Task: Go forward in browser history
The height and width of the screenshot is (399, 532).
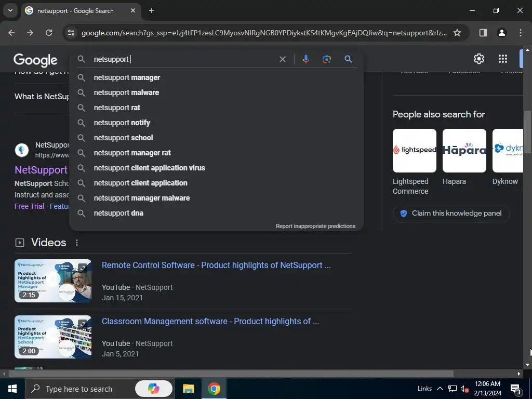Action: tap(30, 33)
